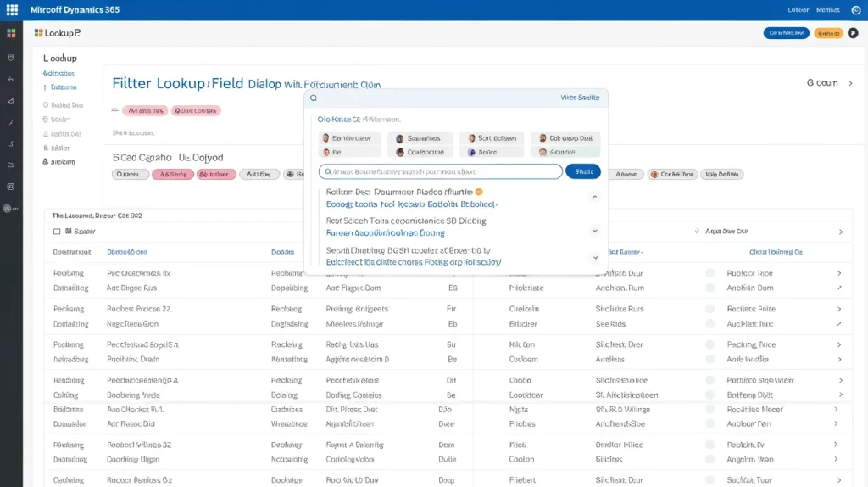The width and height of the screenshot is (868, 487).
Task: Click the grid icon next to Spacer
Action: pyautogui.click(x=69, y=232)
